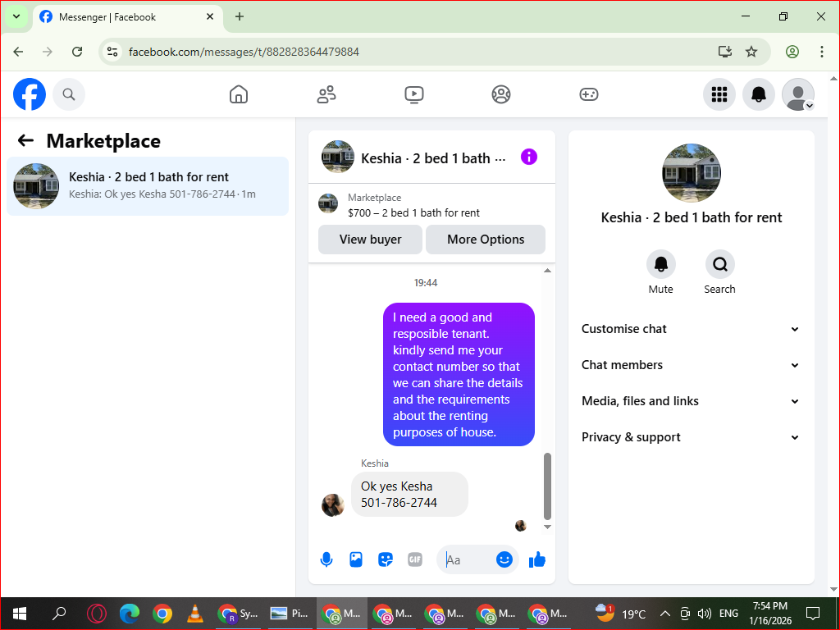Click the chat scroll up arrow
The image size is (840, 630).
[547, 271]
